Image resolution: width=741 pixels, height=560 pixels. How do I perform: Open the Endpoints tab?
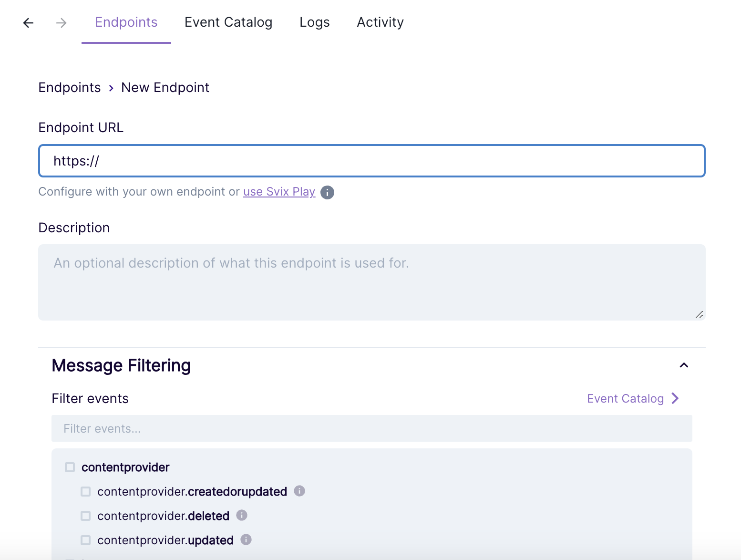tap(126, 22)
